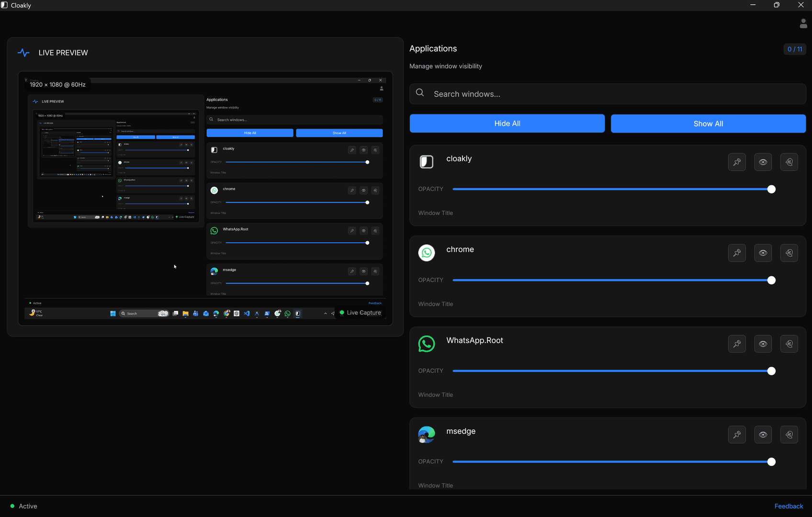Pin the WhatsApp.Root window
The height and width of the screenshot is (517, 812).
click(737, 344)
